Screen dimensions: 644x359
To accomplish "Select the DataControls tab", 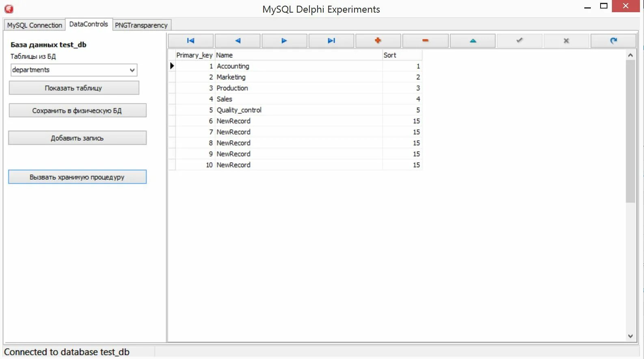I will [x=89, y=24].
